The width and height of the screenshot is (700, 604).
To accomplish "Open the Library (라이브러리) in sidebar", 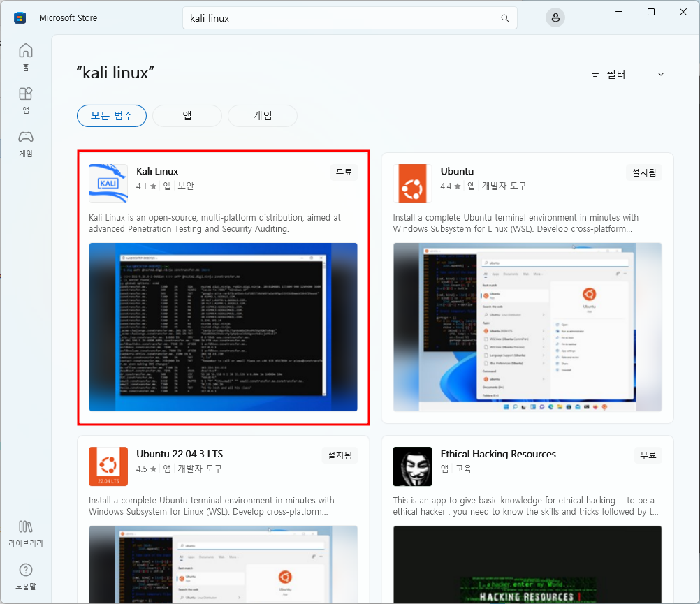I will pyautogui.click(x=25, y=533).
